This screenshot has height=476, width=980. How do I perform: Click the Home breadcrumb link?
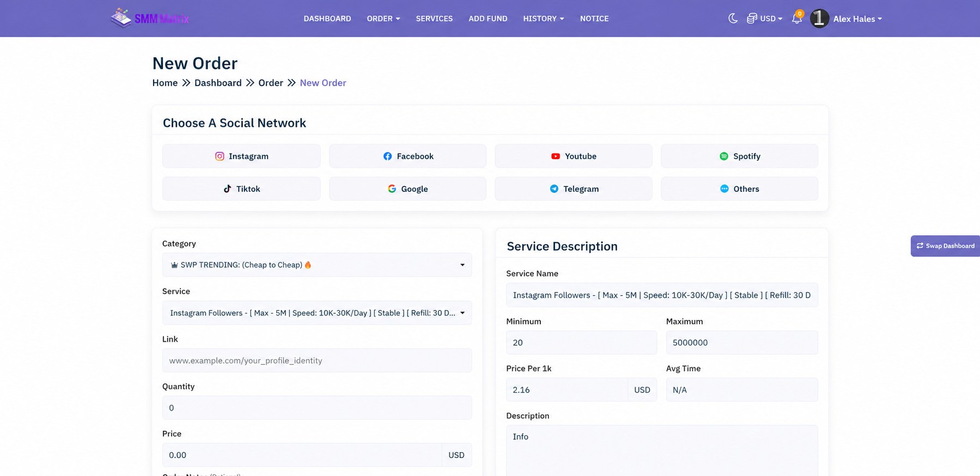pyautogui.click(x=165, y=83)
